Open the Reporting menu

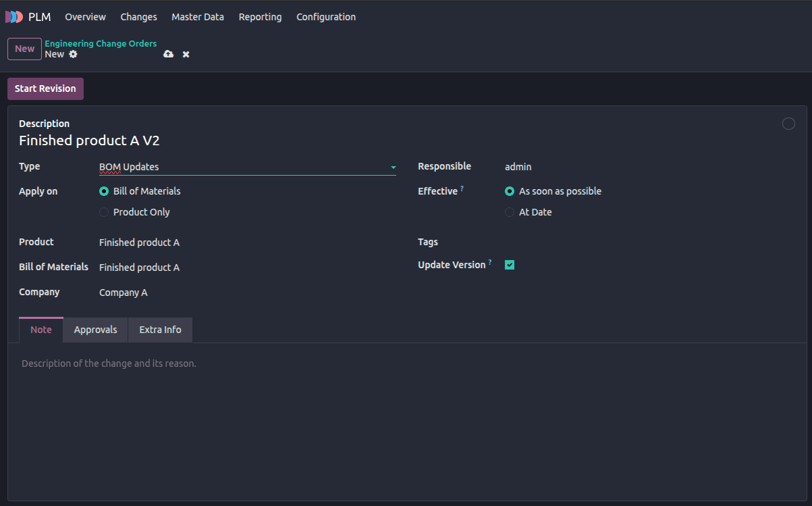coord(260,17)
